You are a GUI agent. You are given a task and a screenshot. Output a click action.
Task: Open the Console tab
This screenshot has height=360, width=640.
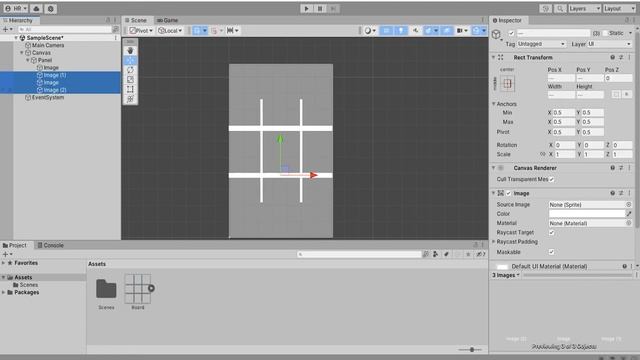51,245
